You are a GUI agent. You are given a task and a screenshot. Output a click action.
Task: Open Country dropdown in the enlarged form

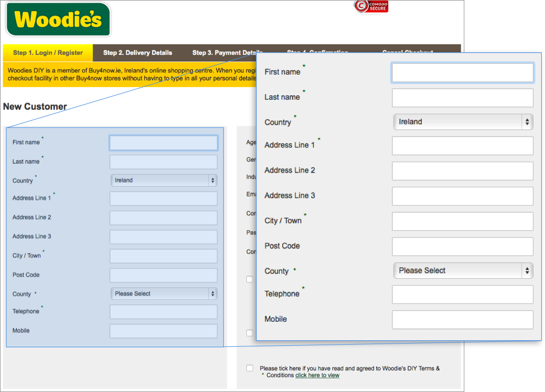[x=463, y=122]
